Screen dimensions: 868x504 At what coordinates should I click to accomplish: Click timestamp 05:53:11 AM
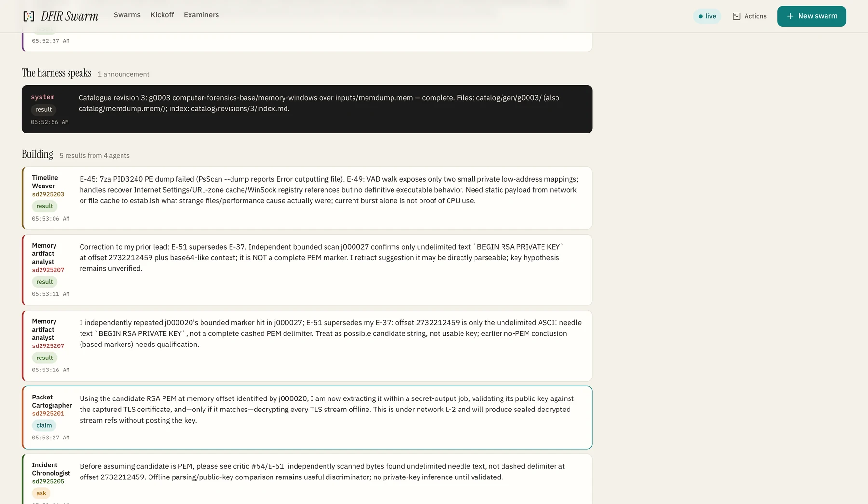pos(51,294)
